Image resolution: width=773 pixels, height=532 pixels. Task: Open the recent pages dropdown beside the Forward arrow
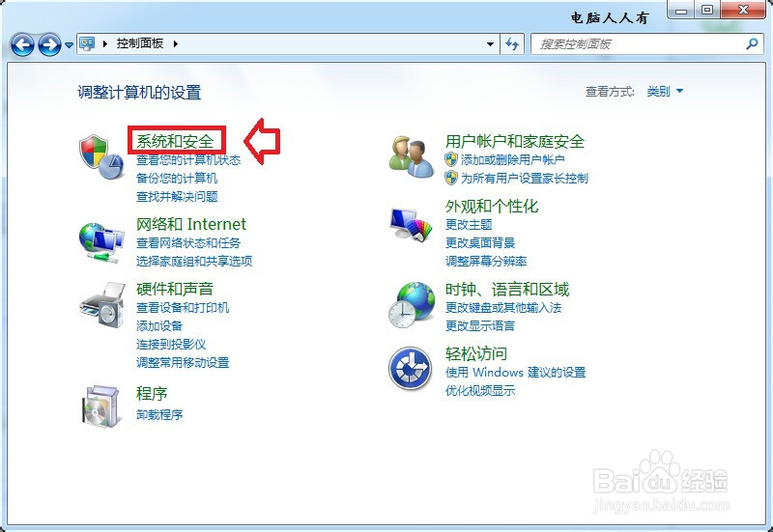pos(69,44)
